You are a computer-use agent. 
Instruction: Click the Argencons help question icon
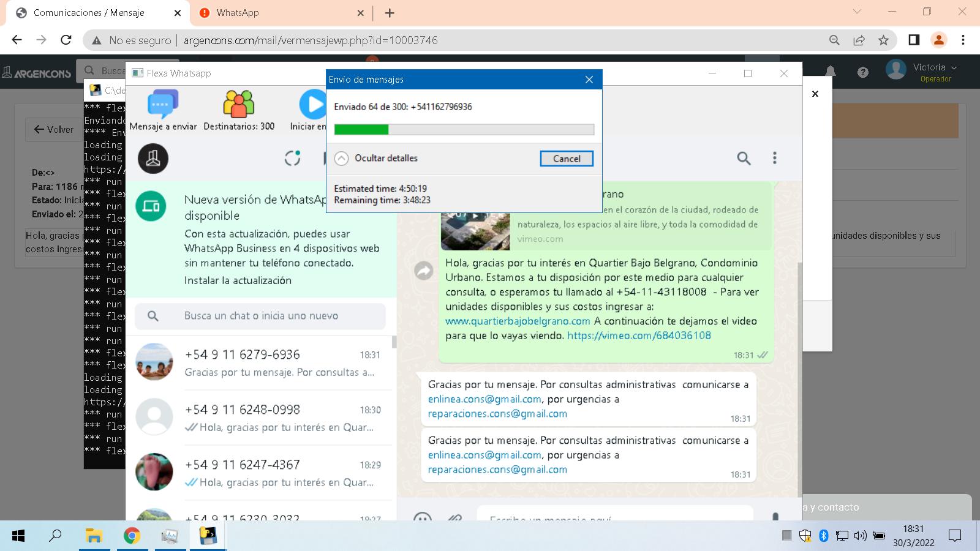(863, 72)
